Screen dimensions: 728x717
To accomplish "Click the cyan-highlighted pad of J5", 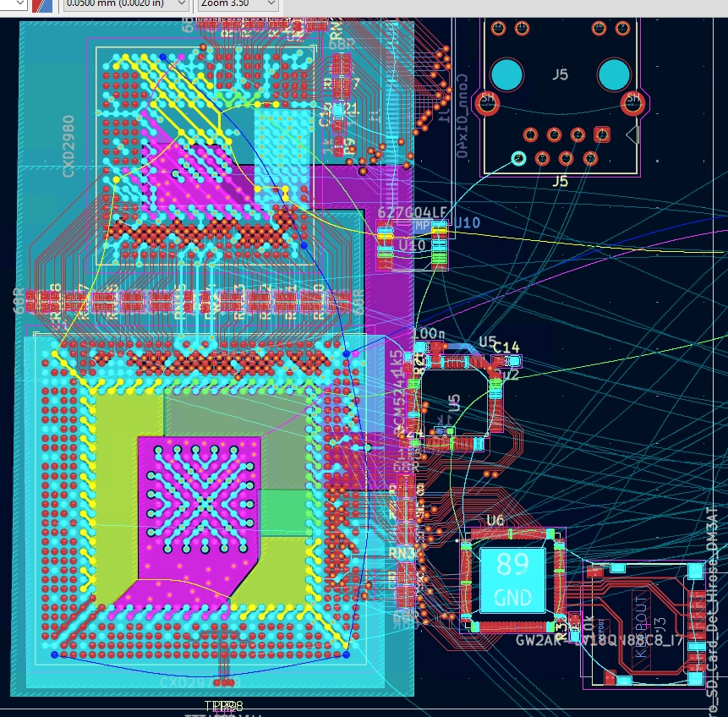I will [x=518, y=159].
